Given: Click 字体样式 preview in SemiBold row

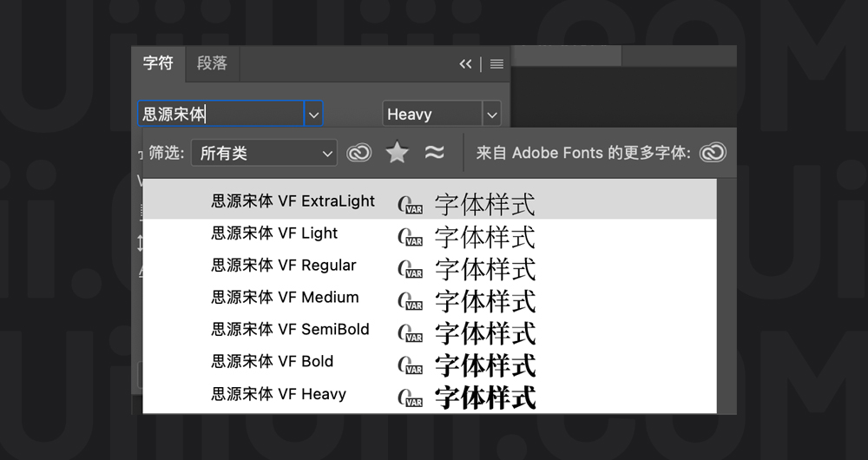Looking at the screenshot, I should [485, 333].
